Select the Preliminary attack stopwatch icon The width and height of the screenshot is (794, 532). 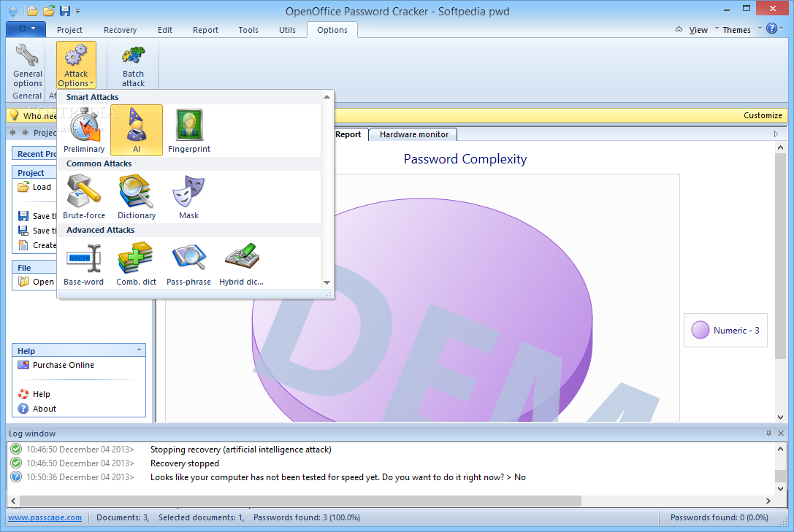point(84,130)
